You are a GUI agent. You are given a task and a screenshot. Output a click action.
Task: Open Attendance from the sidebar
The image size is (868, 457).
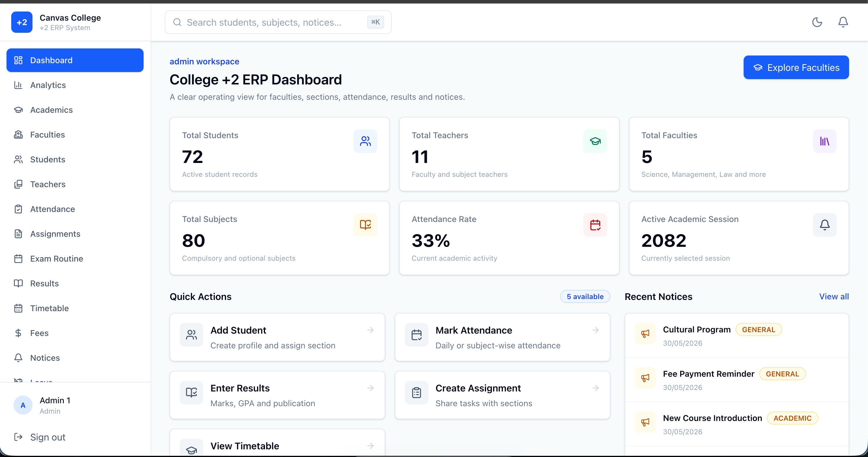point(75,209)
